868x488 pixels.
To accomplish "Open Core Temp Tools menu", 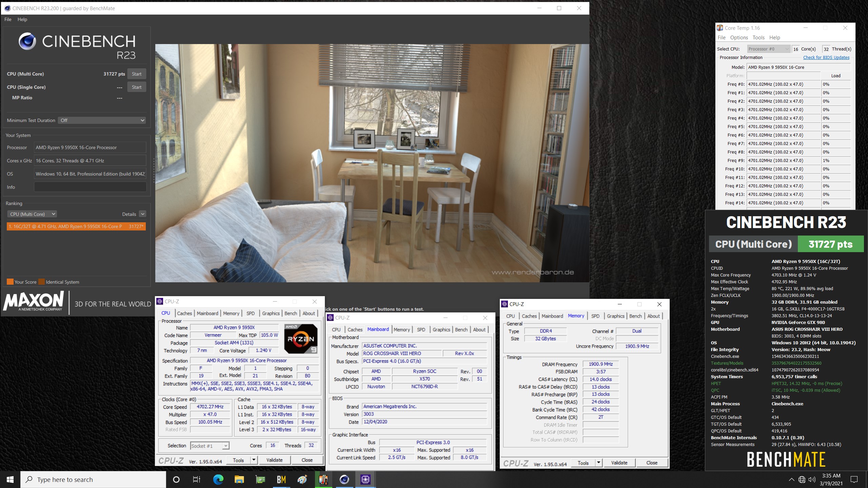I will pyautogui.click(x=758, y=38).
